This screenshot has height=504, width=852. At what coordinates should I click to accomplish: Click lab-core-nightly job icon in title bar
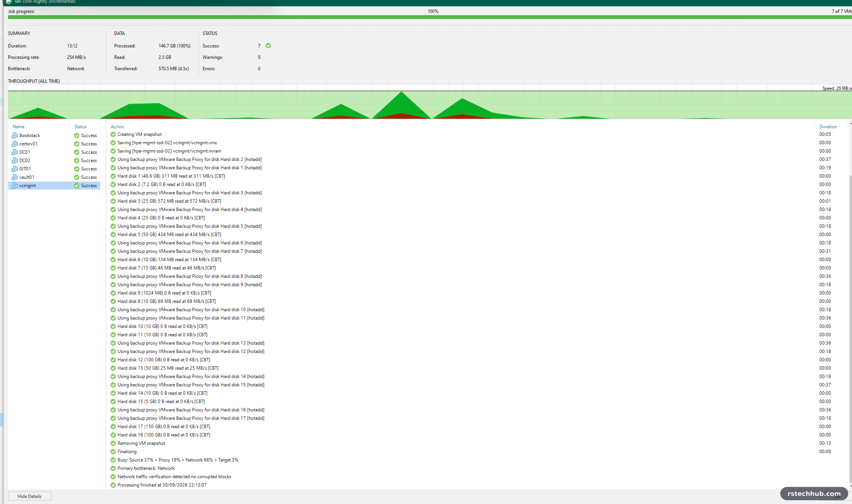tap(9, 2)
